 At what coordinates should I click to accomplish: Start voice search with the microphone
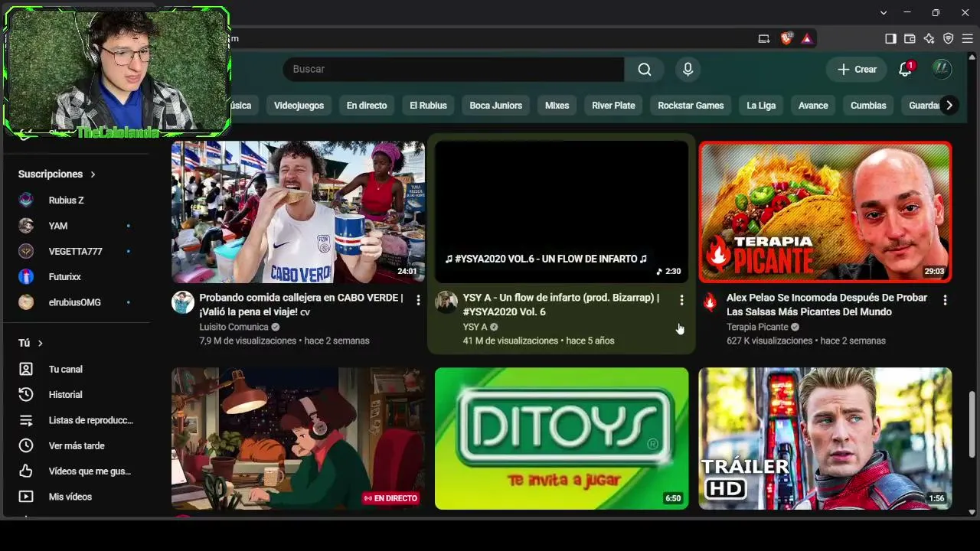(688, 69)
